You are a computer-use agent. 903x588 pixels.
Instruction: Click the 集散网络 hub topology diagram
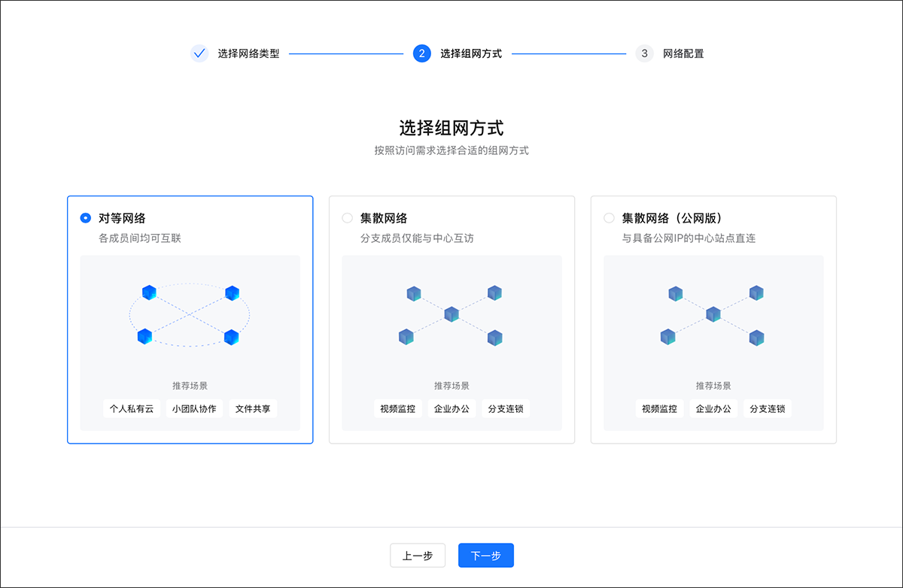451,314
